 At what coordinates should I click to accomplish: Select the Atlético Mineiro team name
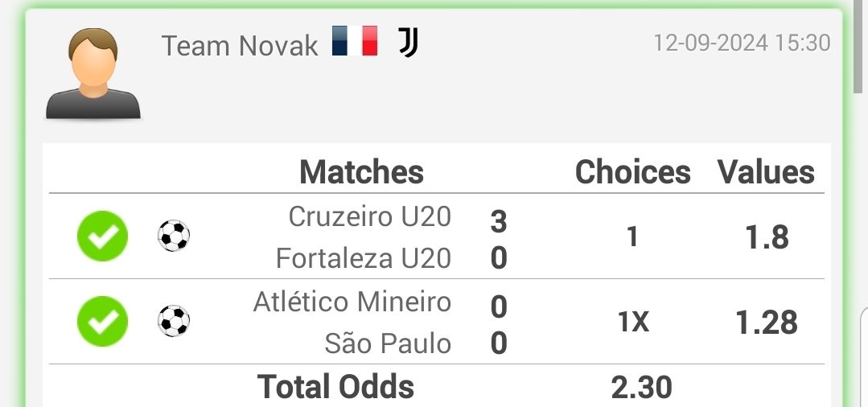352,302
